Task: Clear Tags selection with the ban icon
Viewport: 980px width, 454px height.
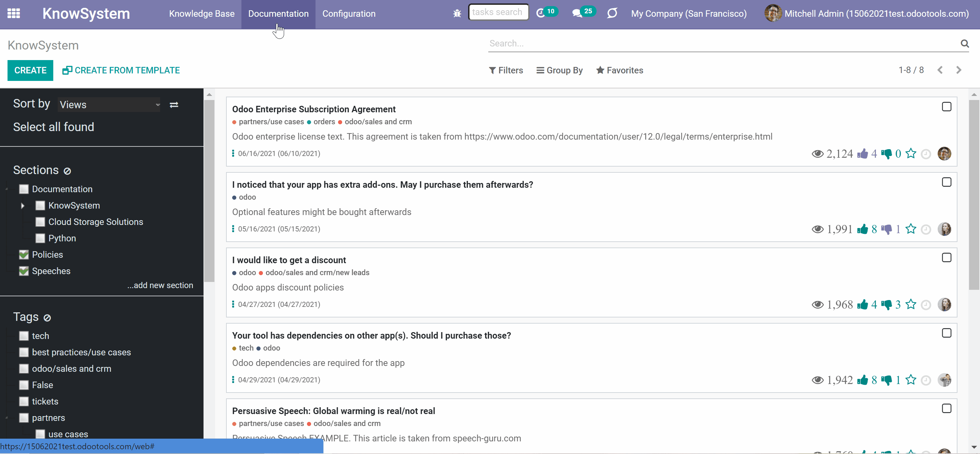Action: 47,318
